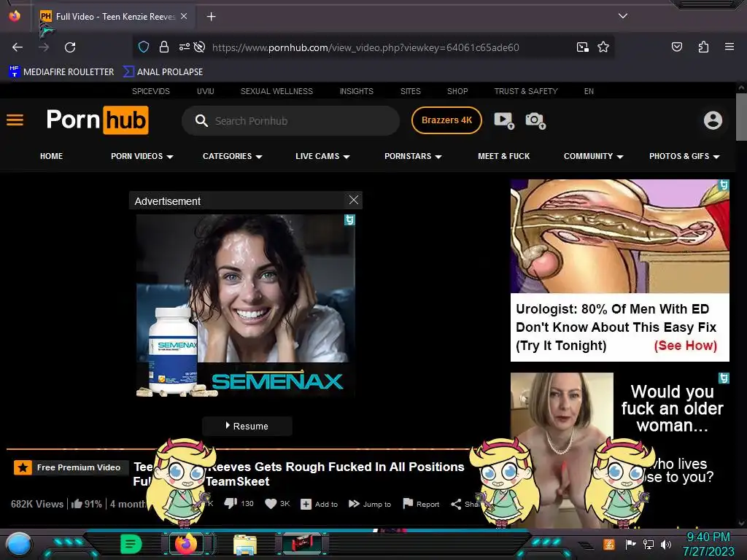Open a new browser tab

point(211,17)
